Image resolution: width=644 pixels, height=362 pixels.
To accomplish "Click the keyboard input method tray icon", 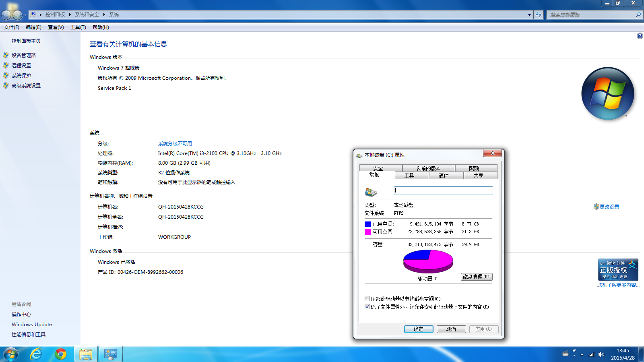I will [x=566, y=354].
